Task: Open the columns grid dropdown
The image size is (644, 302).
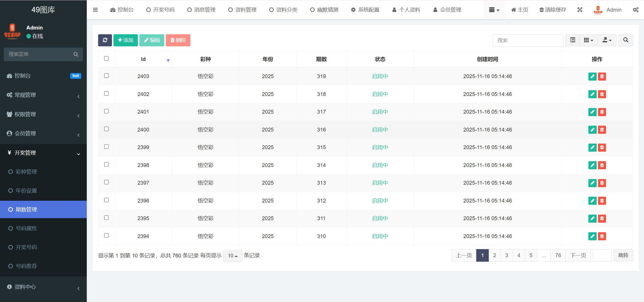Action: (588, 40)
